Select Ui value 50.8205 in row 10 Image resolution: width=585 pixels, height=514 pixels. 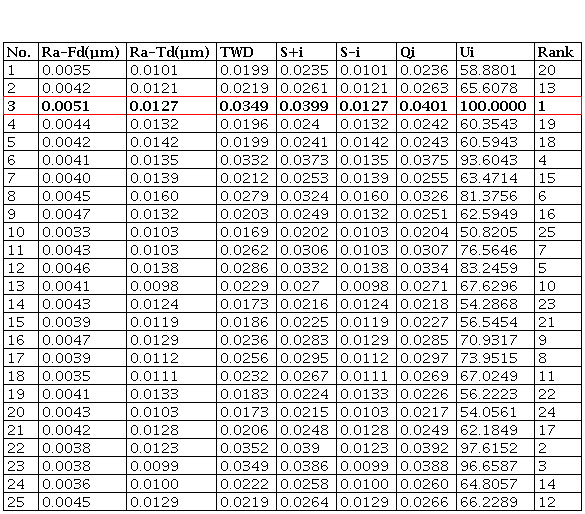pos(489,232)
